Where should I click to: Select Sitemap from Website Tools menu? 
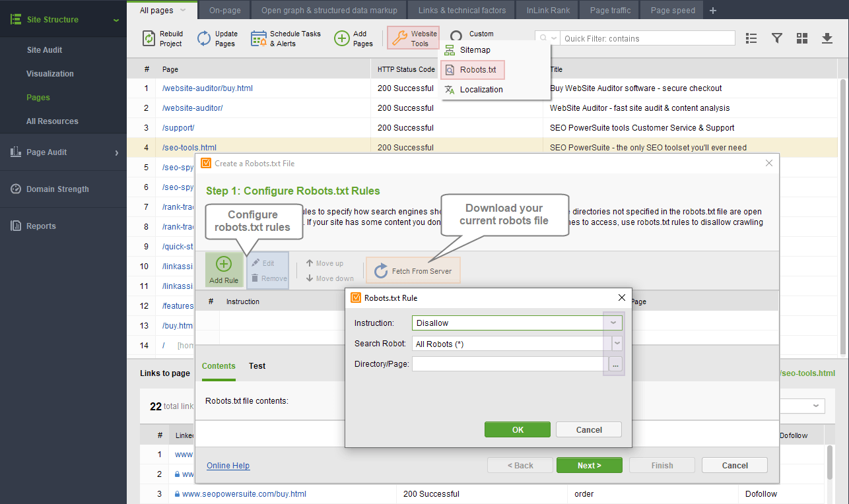coord(475,50)
